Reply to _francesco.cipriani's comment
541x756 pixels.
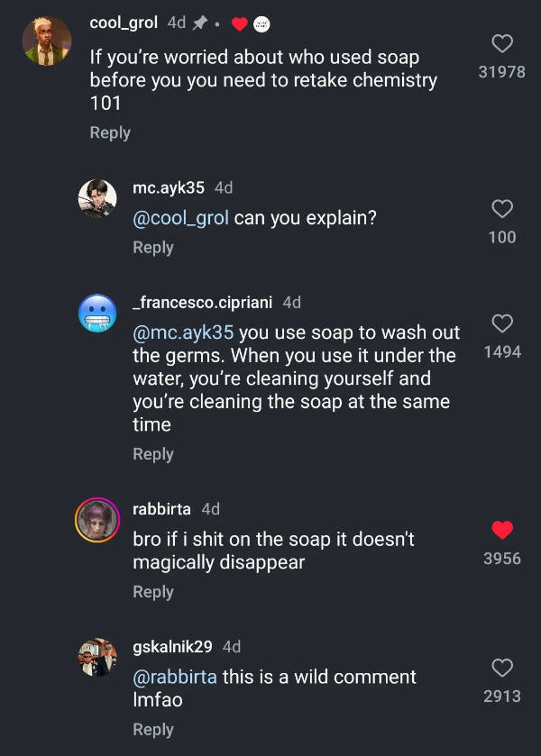pyautogui.click(x=153, y=454)
